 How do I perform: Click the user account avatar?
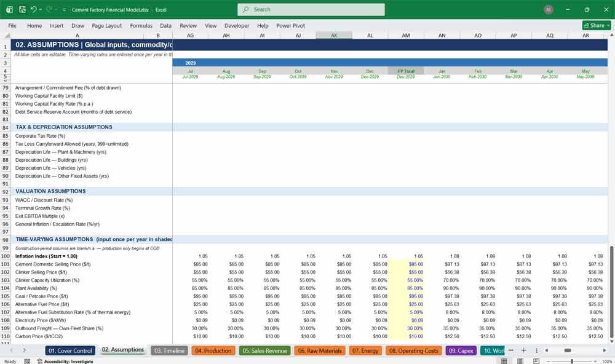549,9
